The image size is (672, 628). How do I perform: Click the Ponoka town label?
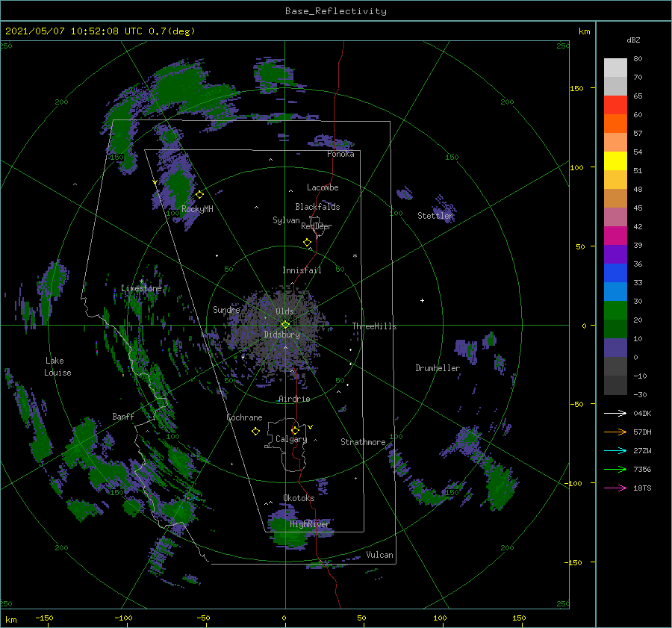point(340,154)
